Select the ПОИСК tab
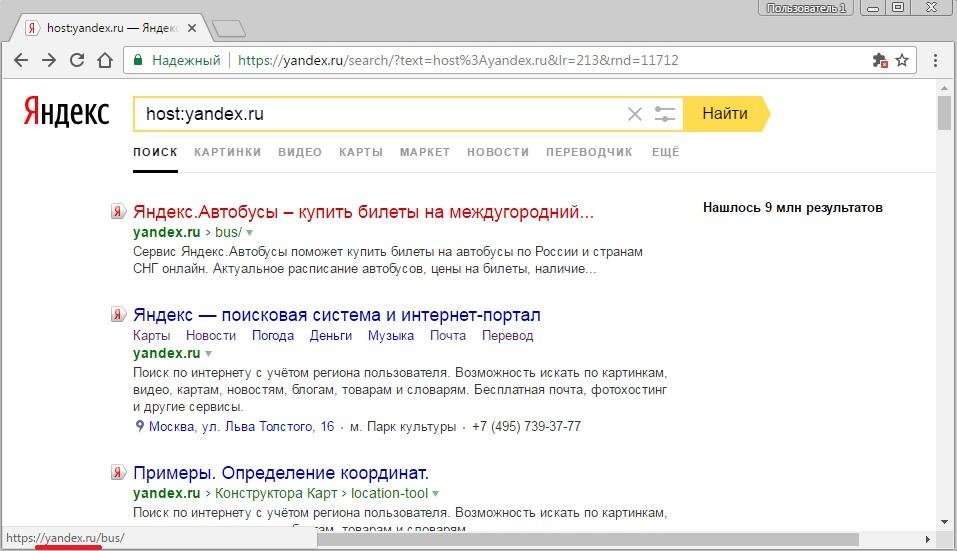This screenshot has width=957, height=551. 155,152
